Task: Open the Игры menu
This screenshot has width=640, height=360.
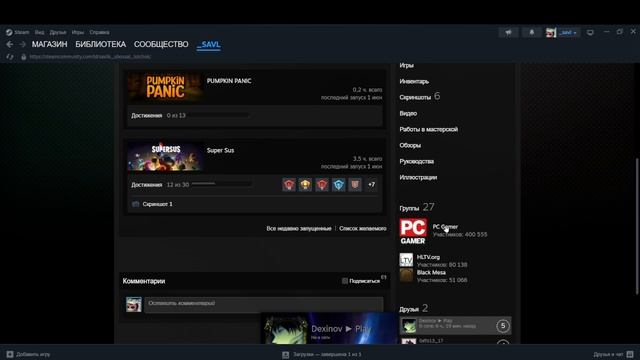Action: tap(78, 32)
